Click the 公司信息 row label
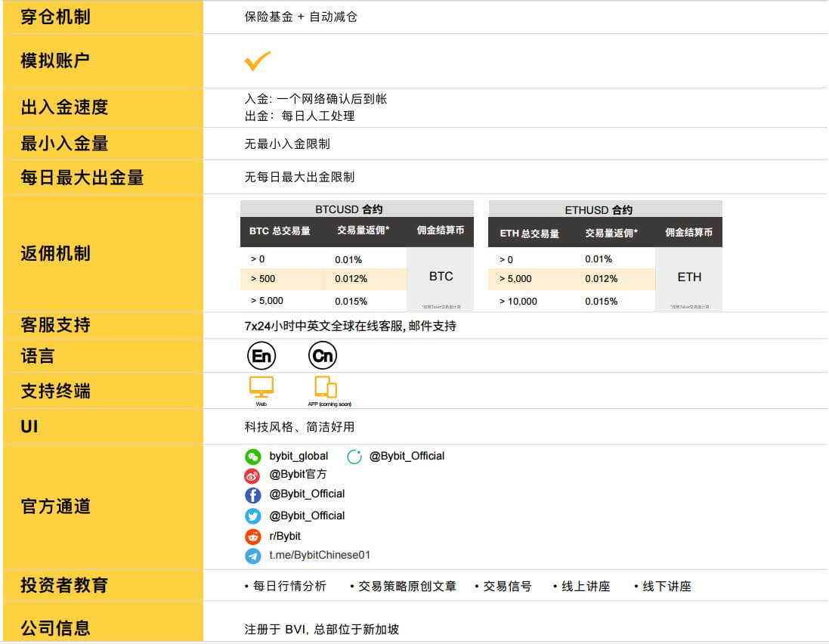 pyautogui.click(x=55, y=628)
